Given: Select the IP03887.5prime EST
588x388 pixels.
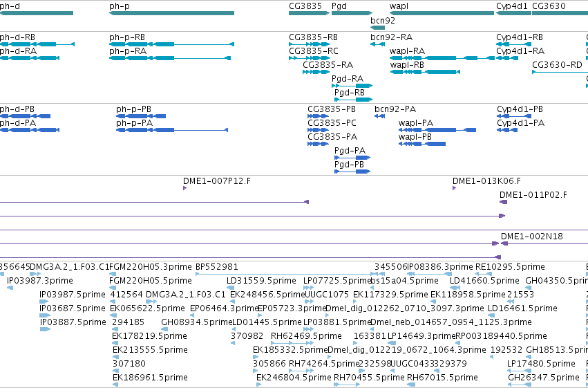Looking at the screenshot, I should click(x=45, y=329).
